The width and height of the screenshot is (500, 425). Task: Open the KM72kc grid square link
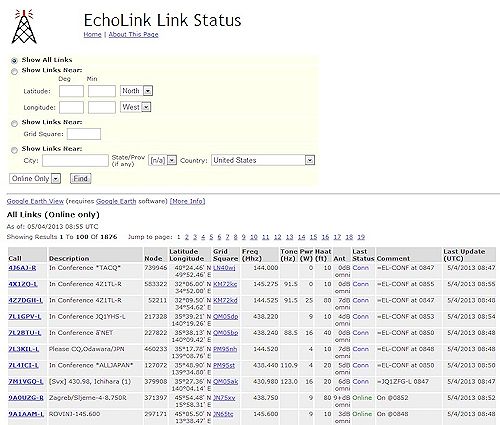point(225,284)
